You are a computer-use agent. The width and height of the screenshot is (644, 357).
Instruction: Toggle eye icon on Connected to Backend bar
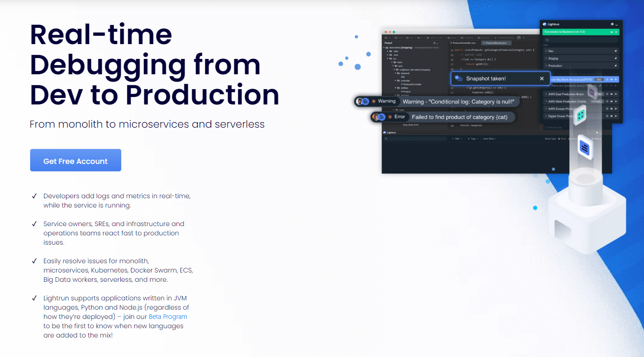pos(611,32)
